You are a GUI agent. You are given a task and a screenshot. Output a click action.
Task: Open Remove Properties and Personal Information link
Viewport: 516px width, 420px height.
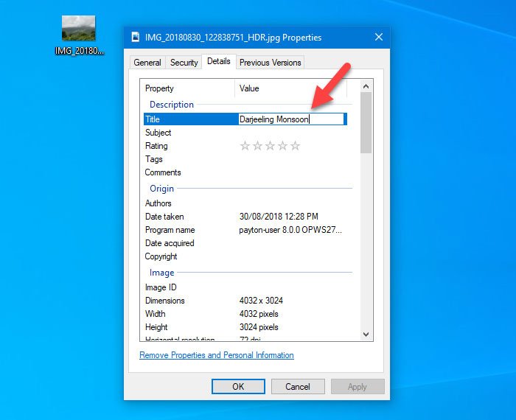tap(217, 355)
